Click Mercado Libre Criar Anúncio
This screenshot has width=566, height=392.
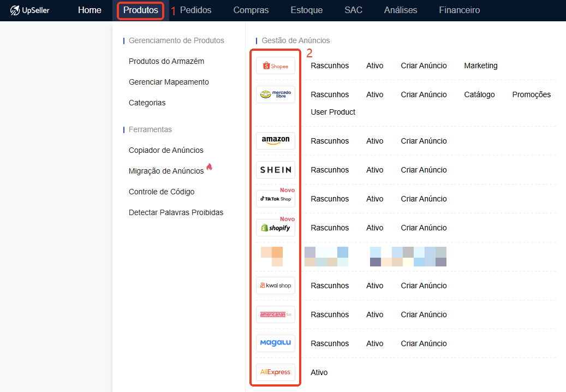[424, 94]
